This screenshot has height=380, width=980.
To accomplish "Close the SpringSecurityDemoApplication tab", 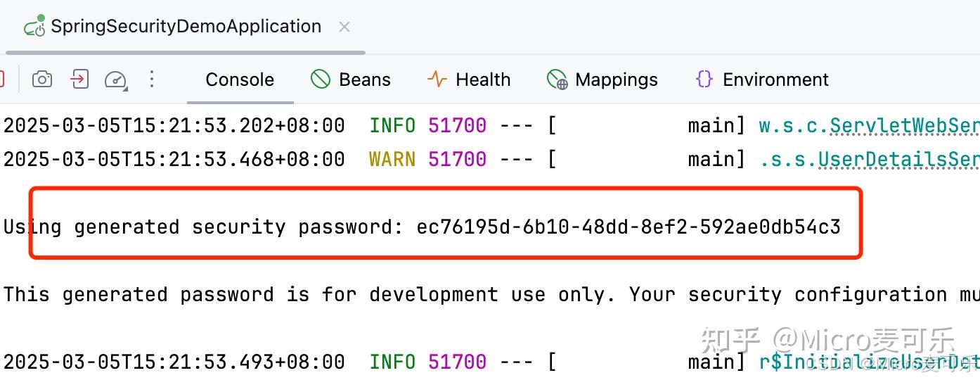I will tap(344, 27).
